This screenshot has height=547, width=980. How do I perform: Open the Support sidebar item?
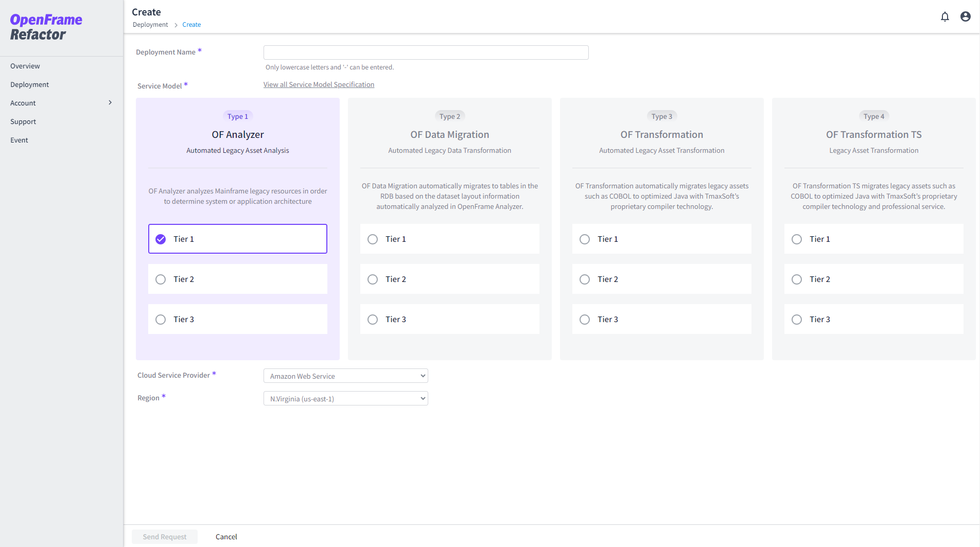pos(23,121)
